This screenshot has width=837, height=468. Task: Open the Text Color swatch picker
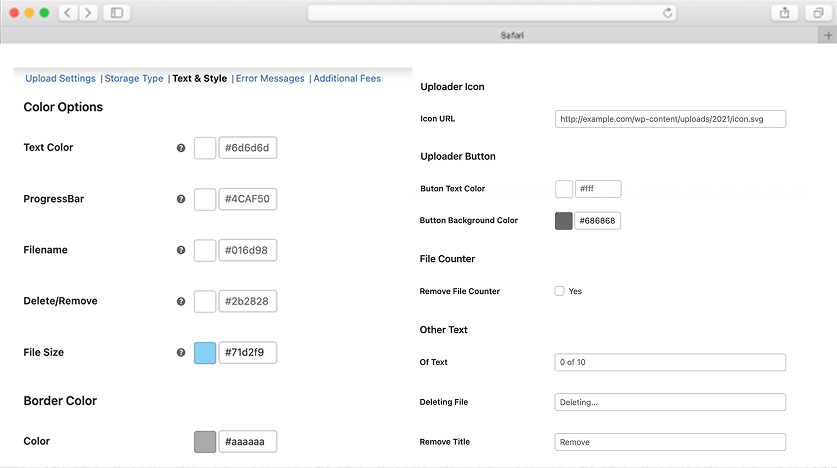coord(205,148)
